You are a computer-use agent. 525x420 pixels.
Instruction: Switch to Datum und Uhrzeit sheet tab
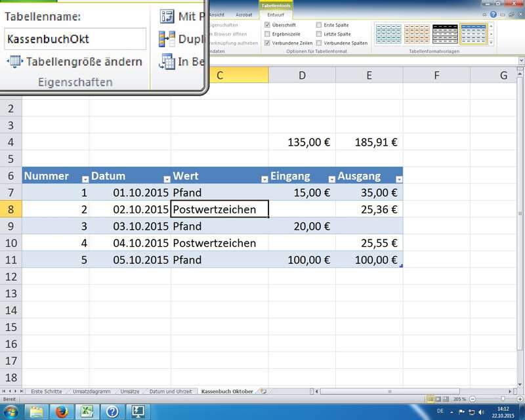point(171,391)
